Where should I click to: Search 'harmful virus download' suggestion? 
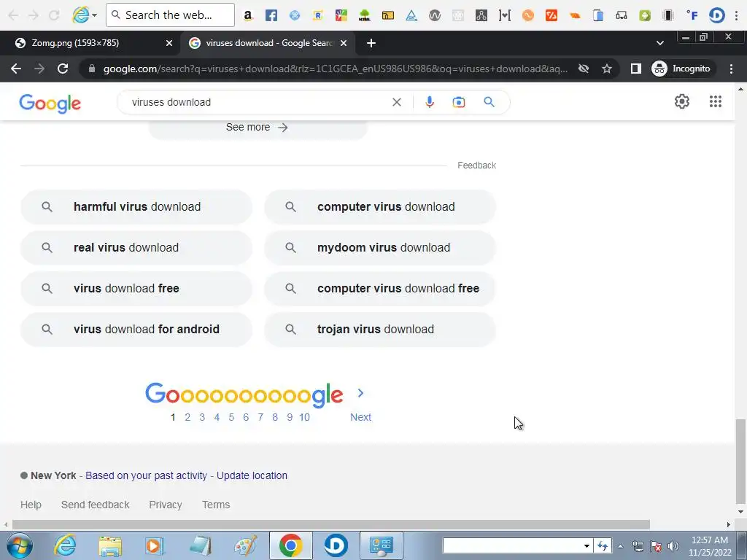point(136,206)
